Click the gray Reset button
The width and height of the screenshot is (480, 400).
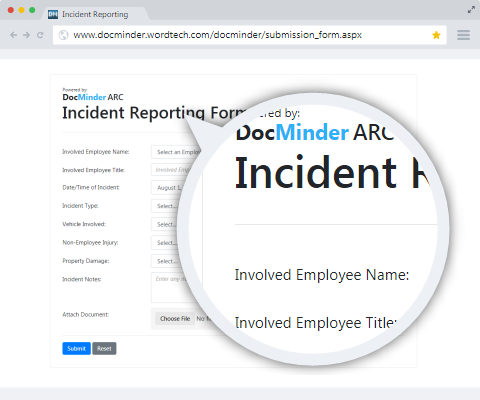104,348
